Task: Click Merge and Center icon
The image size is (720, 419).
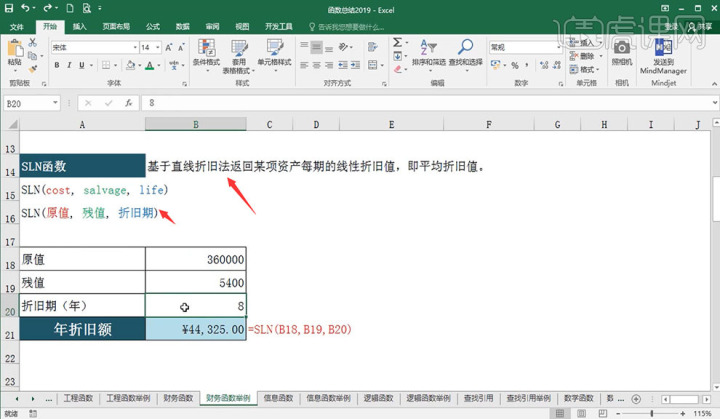Action: [372, 65]
